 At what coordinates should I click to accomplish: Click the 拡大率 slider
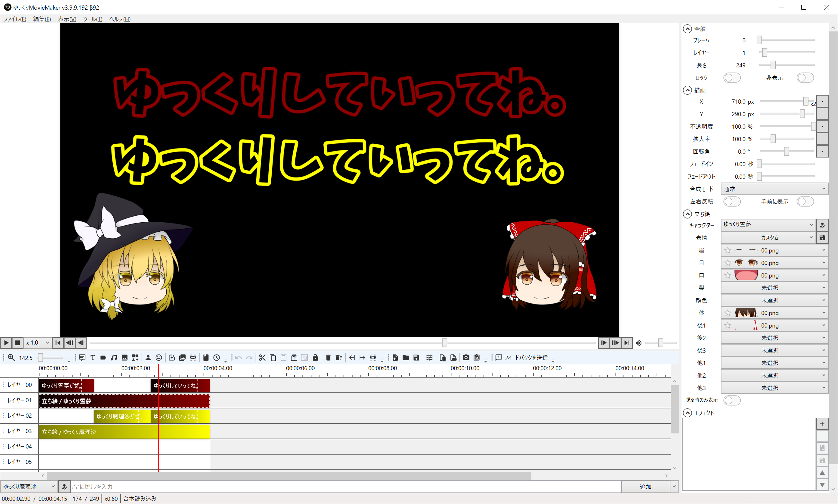[787, 139]
